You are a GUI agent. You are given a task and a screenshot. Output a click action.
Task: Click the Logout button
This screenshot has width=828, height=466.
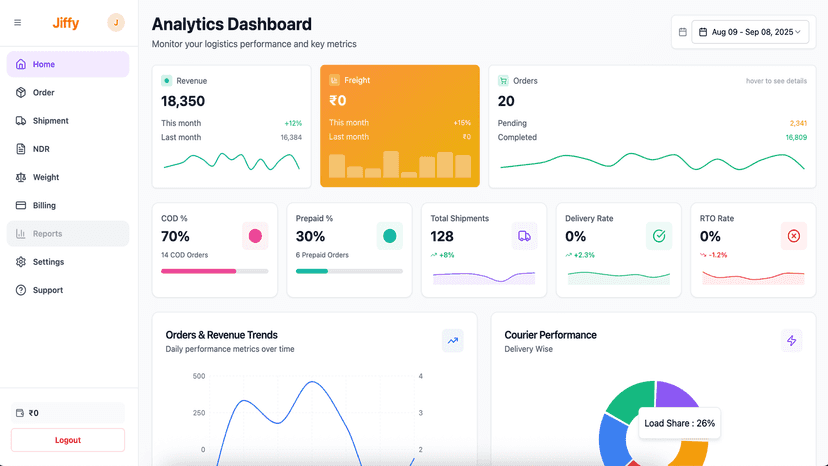[x=68, y=440]
